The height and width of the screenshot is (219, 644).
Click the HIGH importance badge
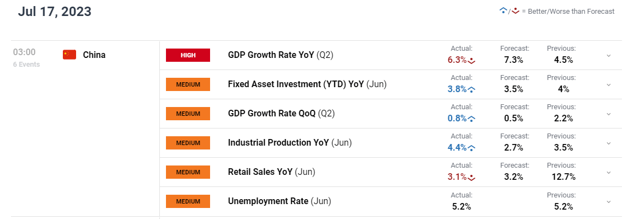(188, 55)
